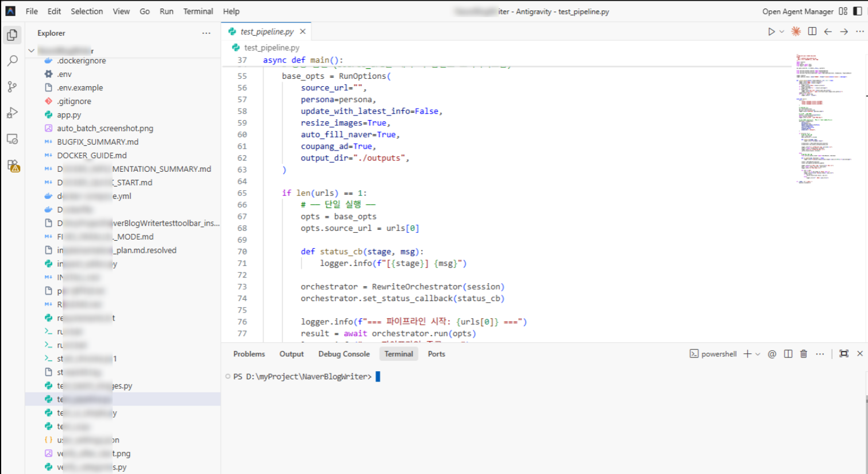Kill terminal with trash icon
868x474 pixels.
pos(804,354)
